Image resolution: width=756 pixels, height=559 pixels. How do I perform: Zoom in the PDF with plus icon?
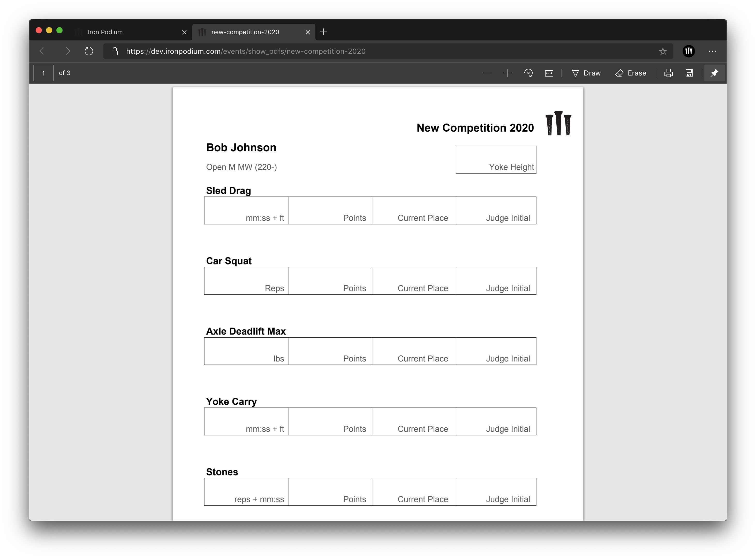coord(507,73)
